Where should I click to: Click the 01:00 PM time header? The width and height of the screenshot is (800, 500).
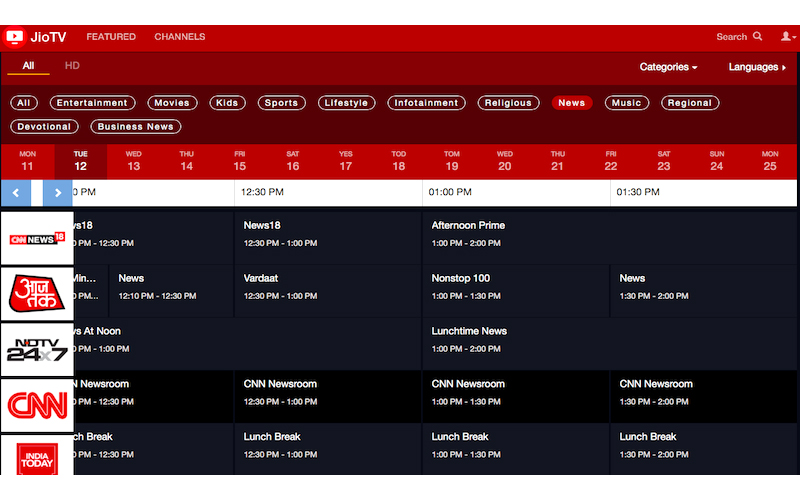[x=516, y=192]
